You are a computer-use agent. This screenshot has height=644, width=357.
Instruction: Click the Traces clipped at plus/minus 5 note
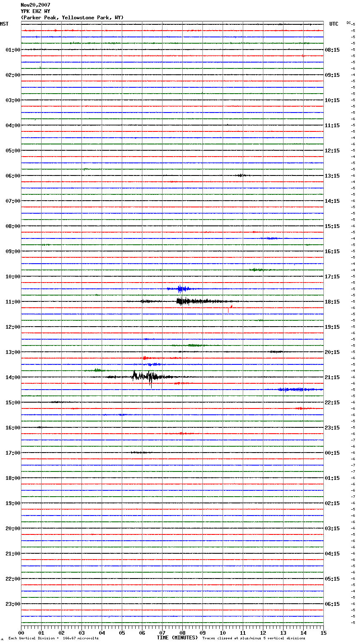pos(254,639)
